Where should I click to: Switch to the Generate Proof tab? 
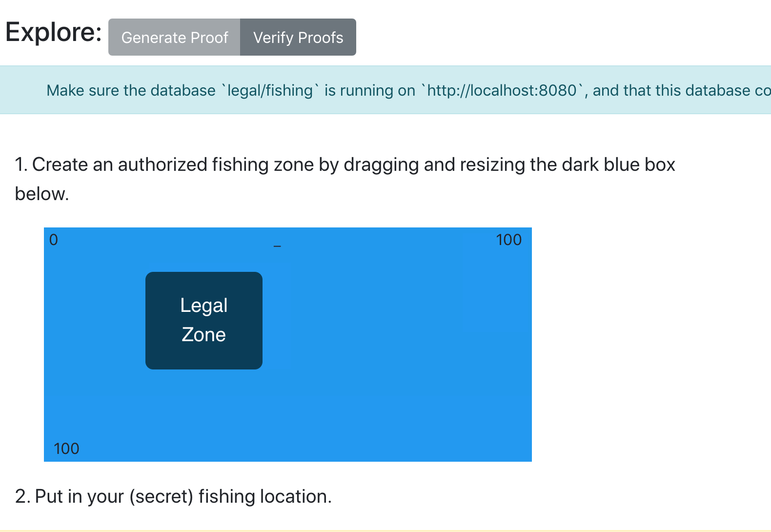click(174, 38)
